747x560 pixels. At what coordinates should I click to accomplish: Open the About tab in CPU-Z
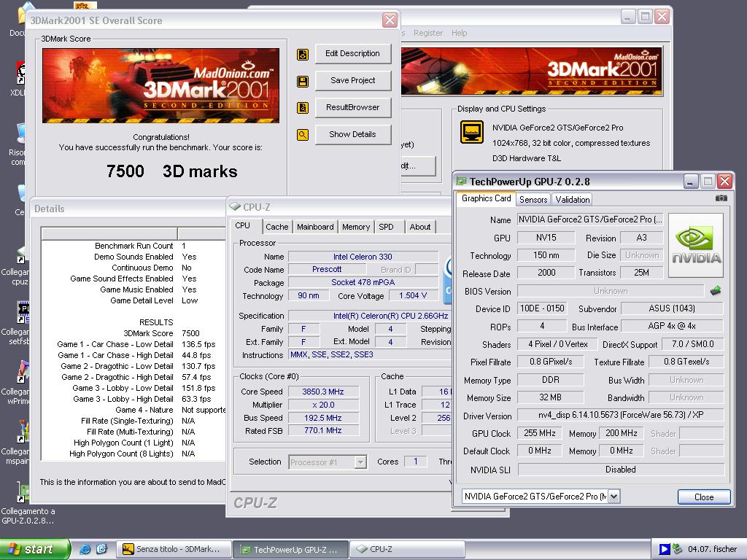419,227
